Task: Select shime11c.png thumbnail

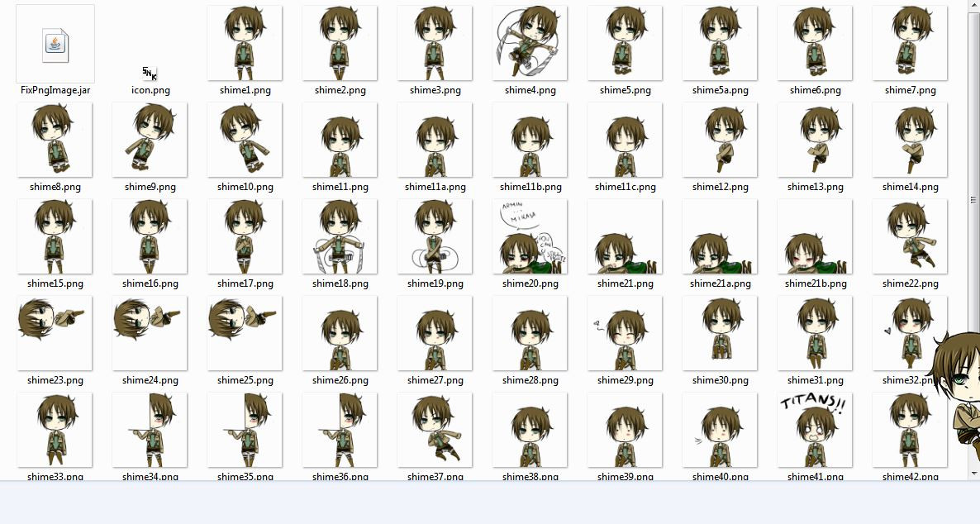Action: click(x=625, y=140)
